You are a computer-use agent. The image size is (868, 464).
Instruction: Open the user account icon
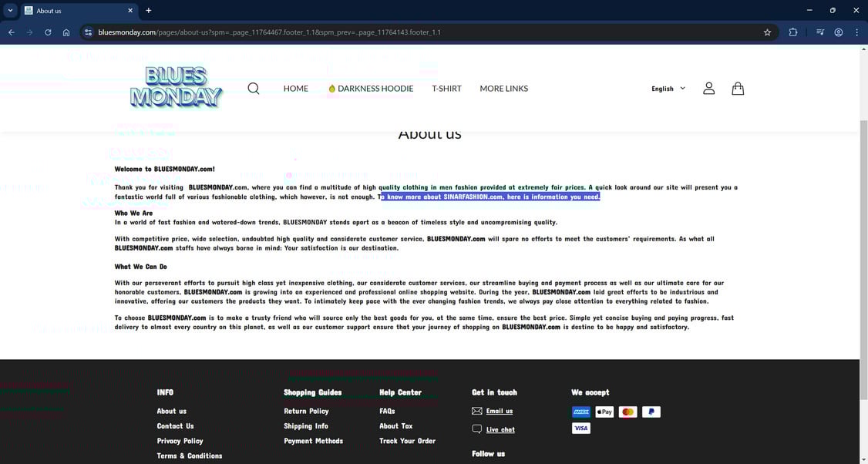pyautogui.click(x=708, y=89)
